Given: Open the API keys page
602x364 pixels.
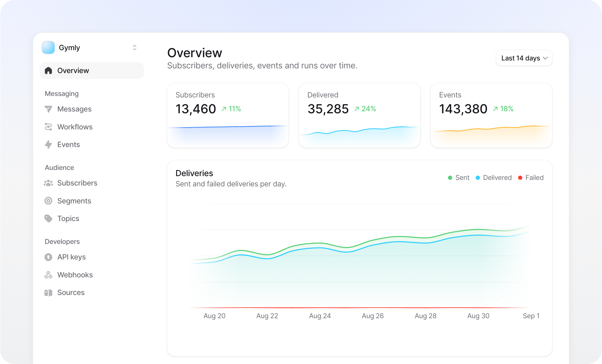Looking at the screenshot, I should coord(72,257).
